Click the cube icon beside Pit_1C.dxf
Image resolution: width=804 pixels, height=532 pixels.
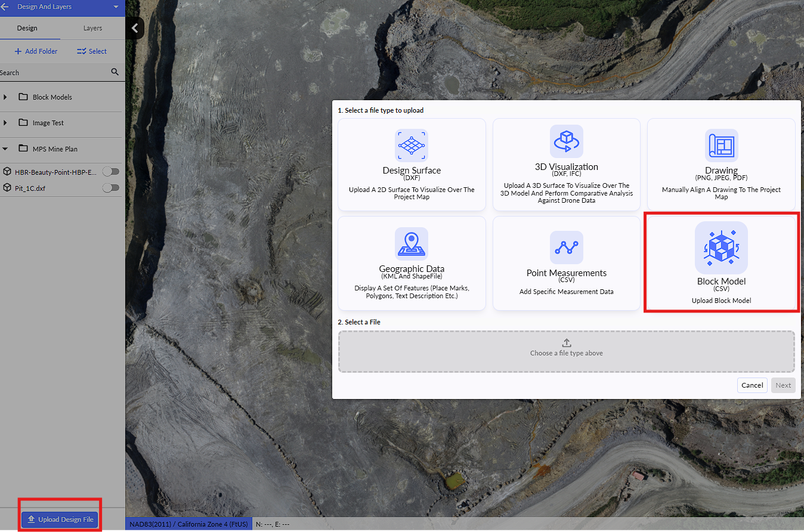coord(7,188)
